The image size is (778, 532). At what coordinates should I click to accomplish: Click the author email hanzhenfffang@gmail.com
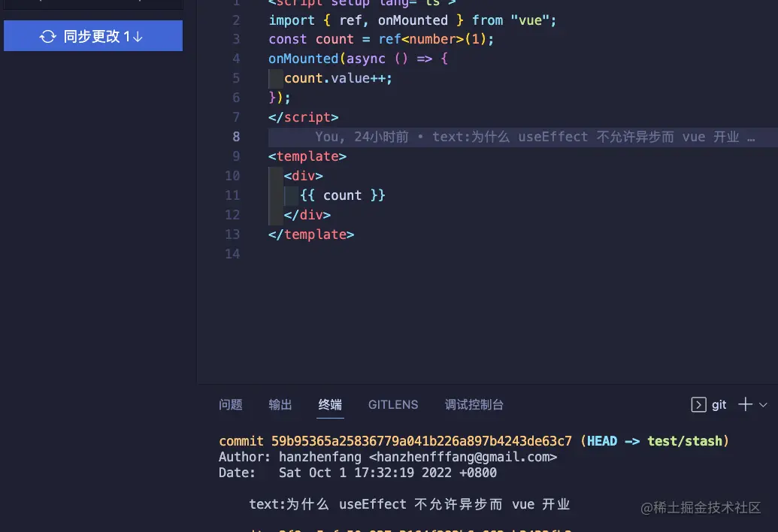(x=463, y=457)
